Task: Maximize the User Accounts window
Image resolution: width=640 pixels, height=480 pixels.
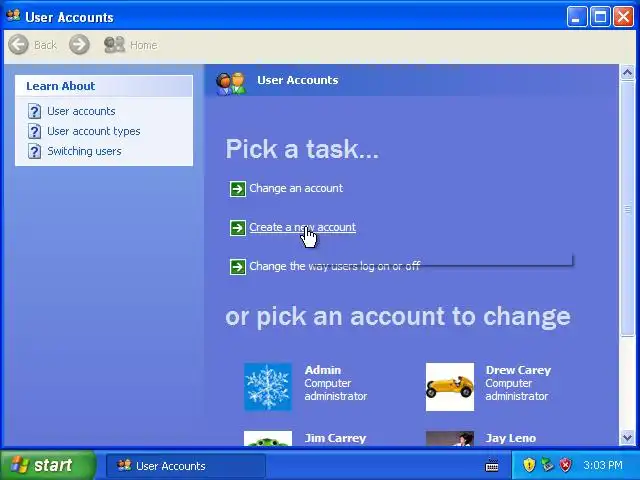Action: pos(600,17)
